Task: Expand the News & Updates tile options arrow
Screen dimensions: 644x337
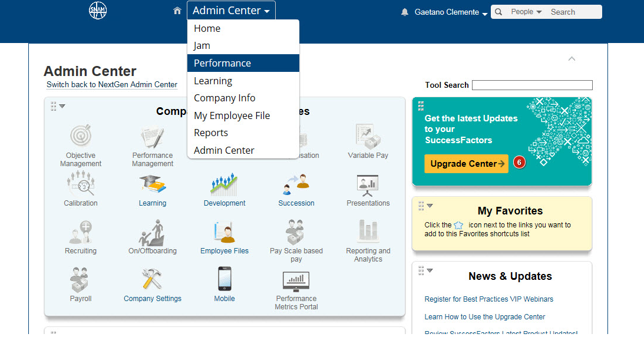Action: click(x=430, y=270)
